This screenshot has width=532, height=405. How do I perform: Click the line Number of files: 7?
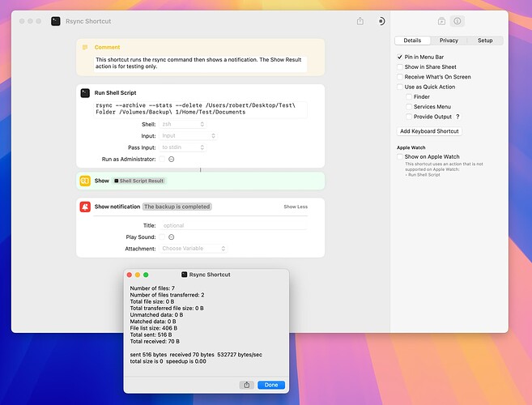[x=152, y=288]
